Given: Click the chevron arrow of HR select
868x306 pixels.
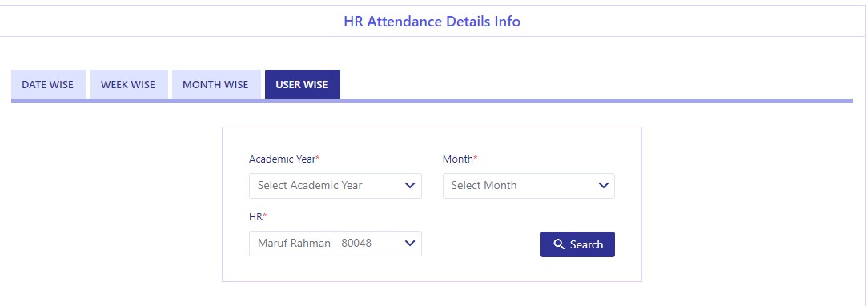Looking at the screenshot, I should (410, 243).
